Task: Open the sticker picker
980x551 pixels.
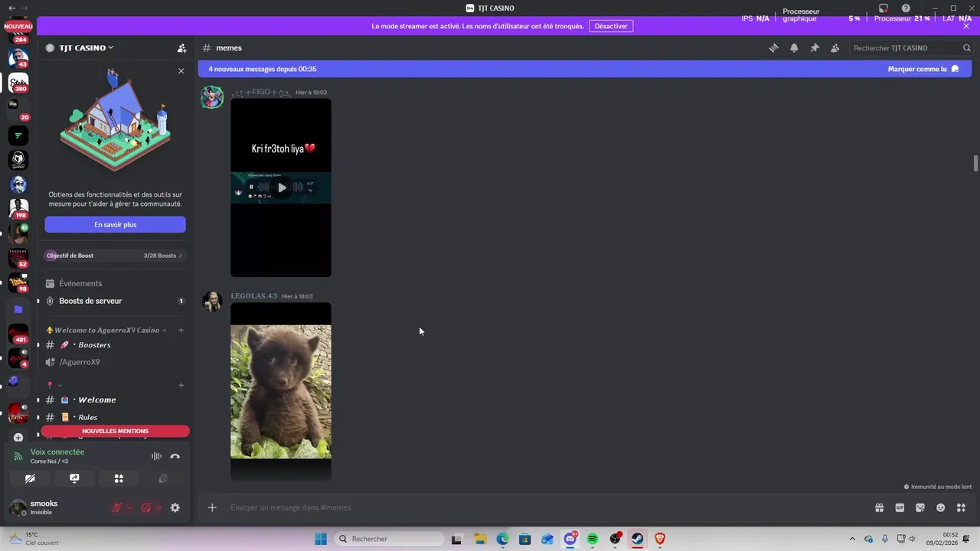Action: point(920,507)
